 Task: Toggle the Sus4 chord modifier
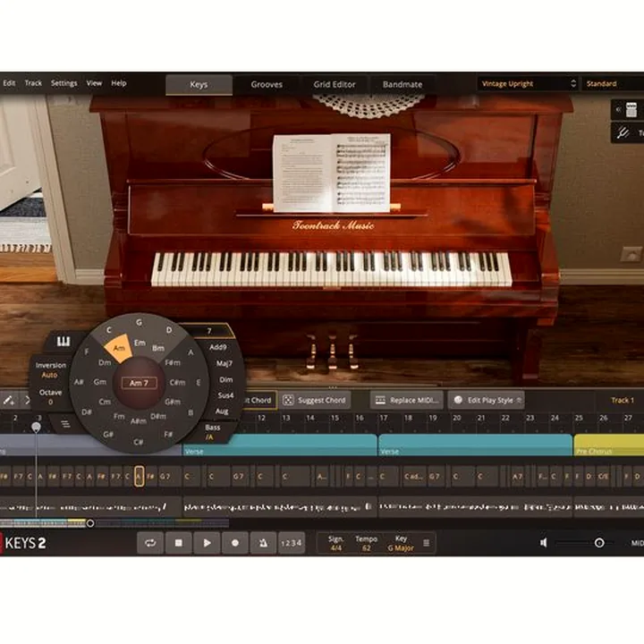[225, 395]
